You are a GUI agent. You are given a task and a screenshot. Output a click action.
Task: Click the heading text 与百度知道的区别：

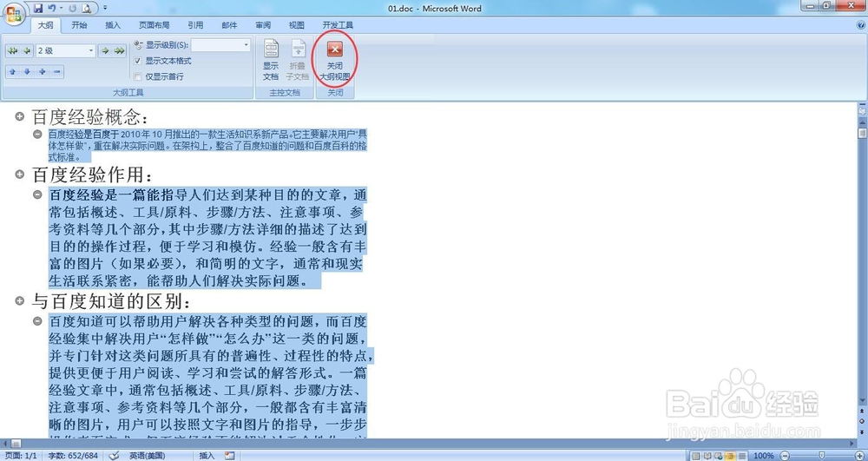tap(111, 301)
